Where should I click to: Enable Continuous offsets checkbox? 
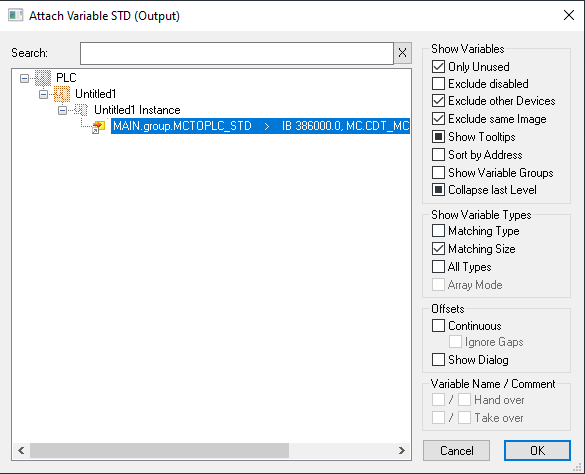(x=438, y=325)
